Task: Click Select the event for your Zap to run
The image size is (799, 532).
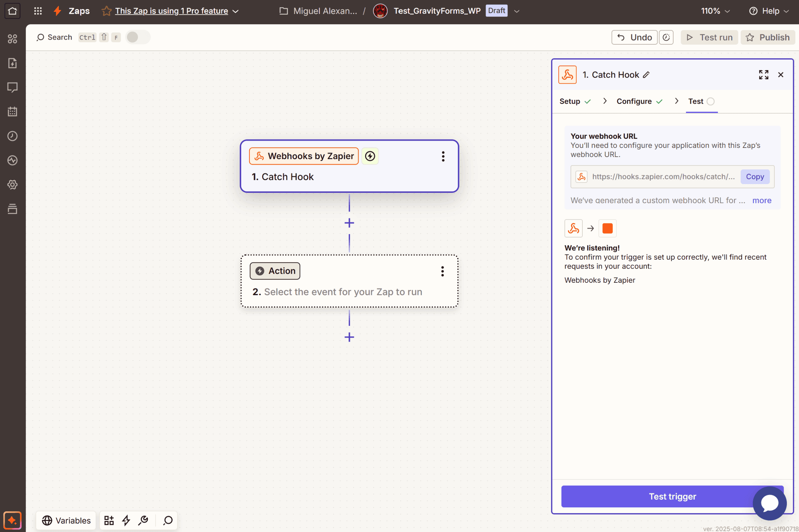Action: click(x=343, y=292)
